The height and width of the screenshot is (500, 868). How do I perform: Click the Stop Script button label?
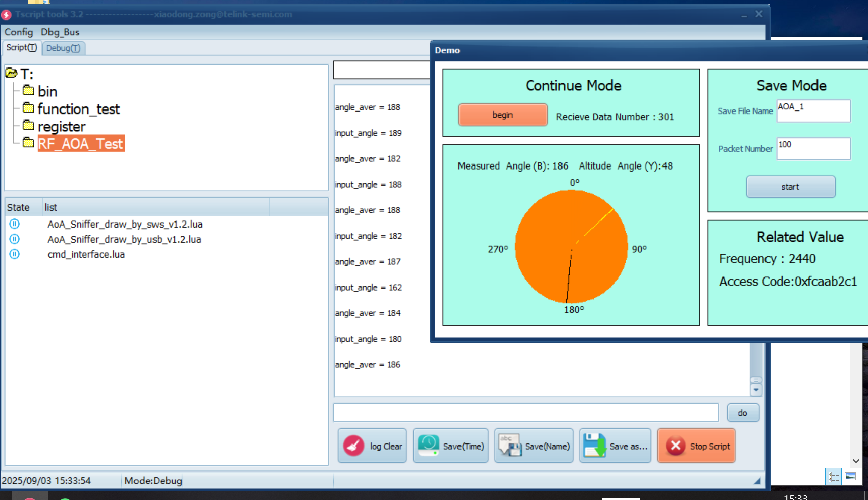(710, 446)
